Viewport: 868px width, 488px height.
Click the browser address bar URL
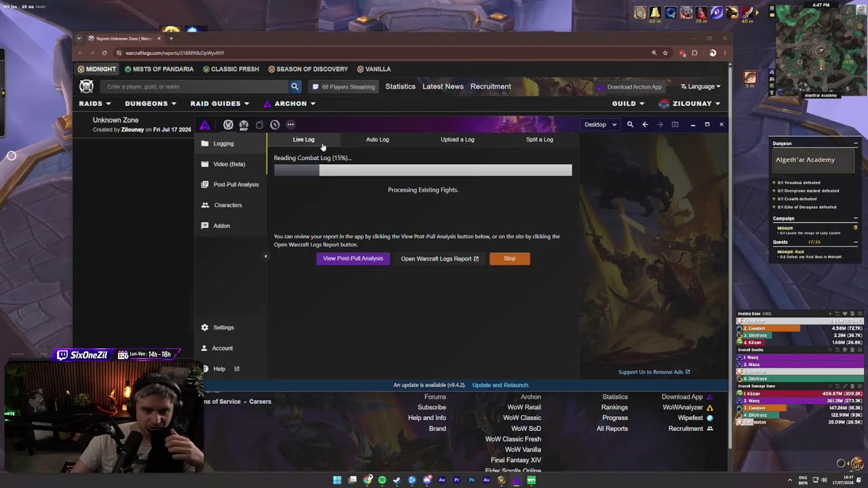coord(174,53)
